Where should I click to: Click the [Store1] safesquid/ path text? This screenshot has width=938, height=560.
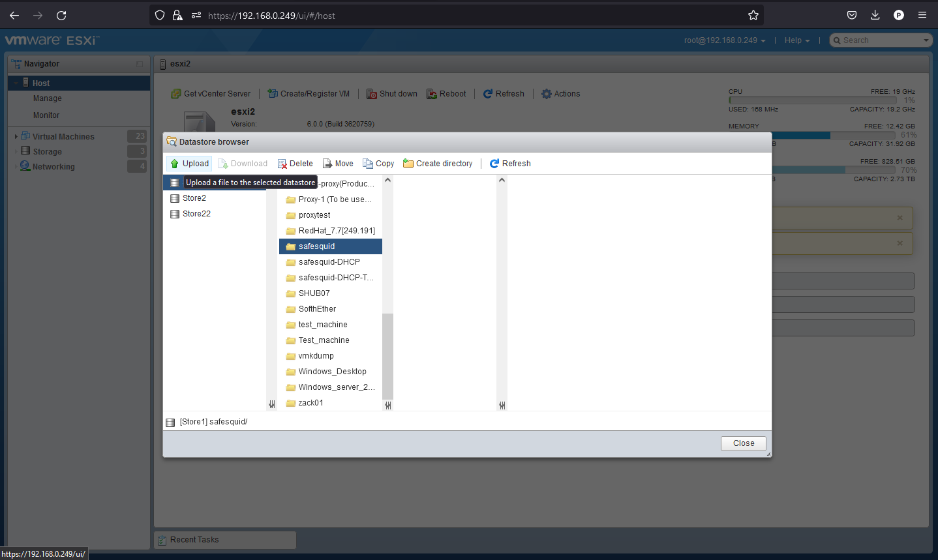coord(213,422)
